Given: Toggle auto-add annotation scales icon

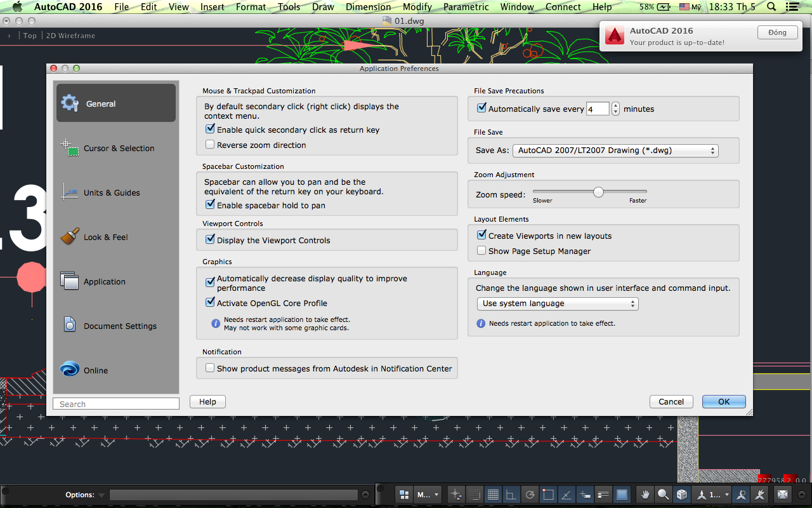Looking at the screenshot, I should (759, 494).
